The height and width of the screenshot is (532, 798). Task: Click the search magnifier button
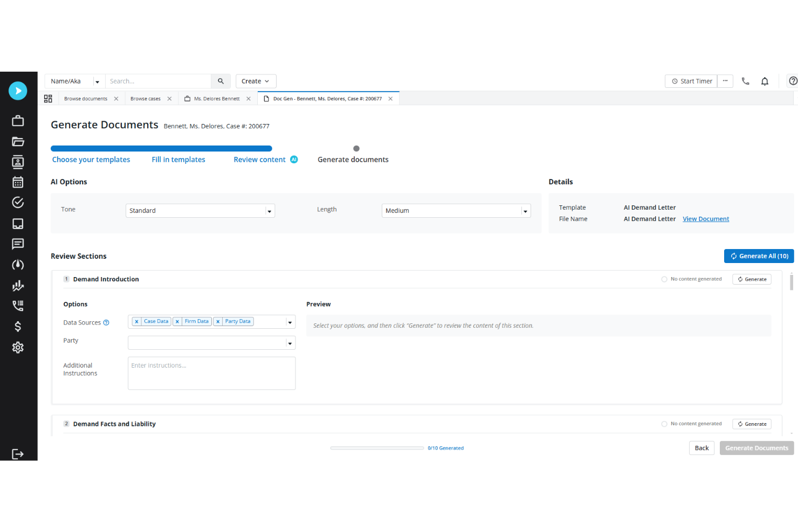click(x=221, y=81)
